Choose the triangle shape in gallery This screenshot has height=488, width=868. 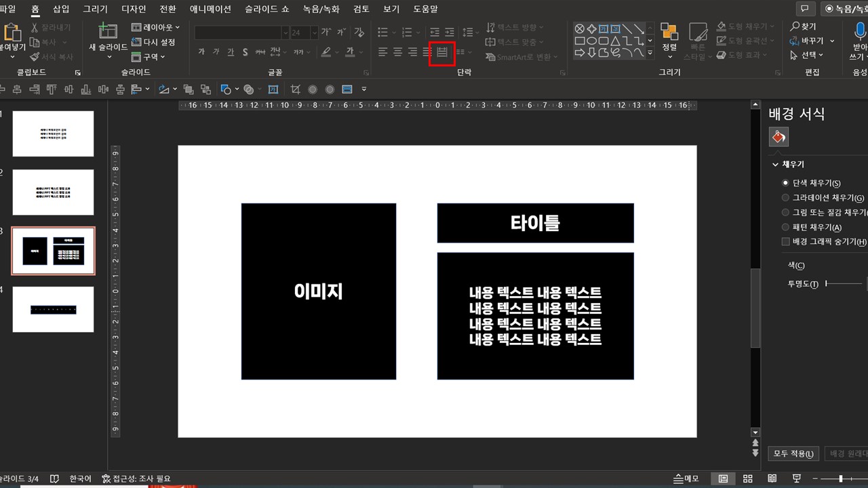tap(615, 41)
